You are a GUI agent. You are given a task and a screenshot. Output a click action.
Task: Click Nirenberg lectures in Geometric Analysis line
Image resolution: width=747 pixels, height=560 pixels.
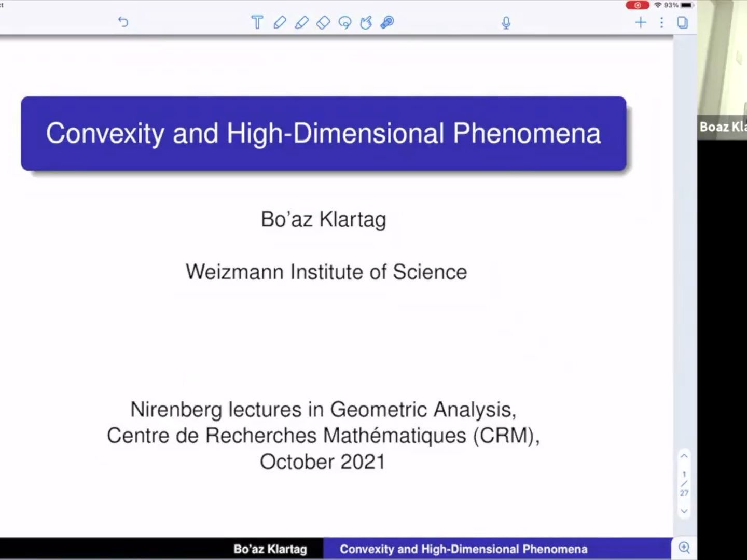(x=323, y=410)
